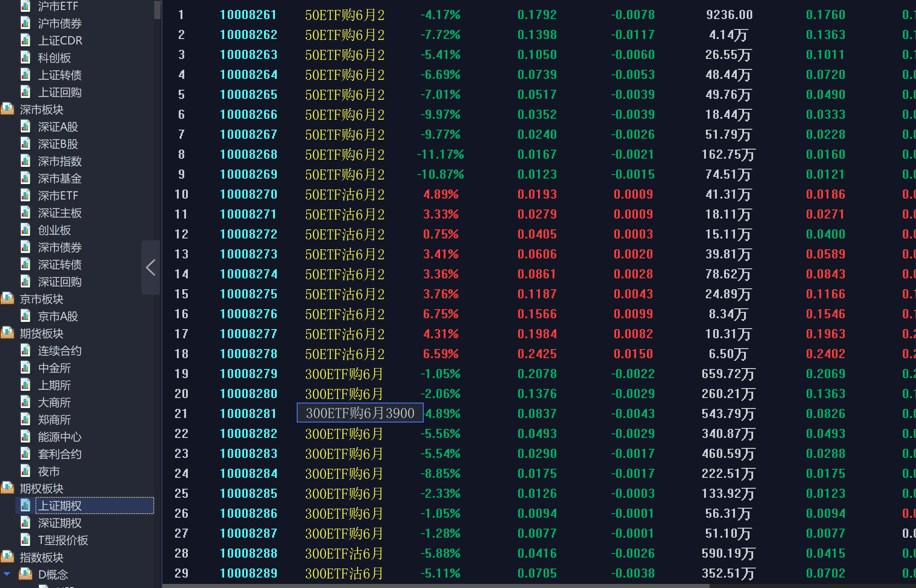Select 深证期权 in the tree
This screenshot has width=916, height=588.
coord(59,523)
